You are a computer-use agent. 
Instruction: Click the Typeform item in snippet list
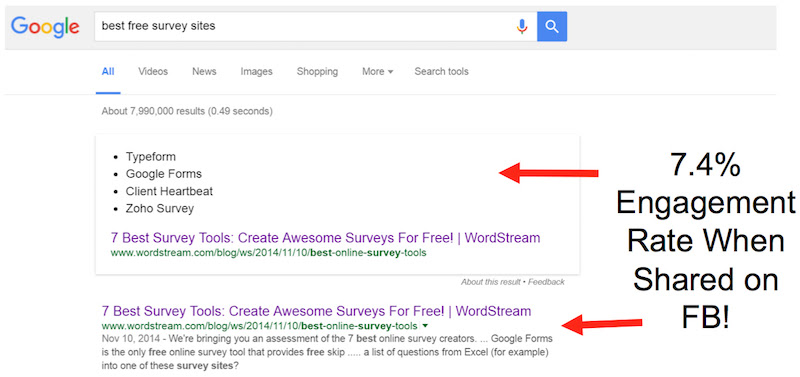tap(151, 157)
